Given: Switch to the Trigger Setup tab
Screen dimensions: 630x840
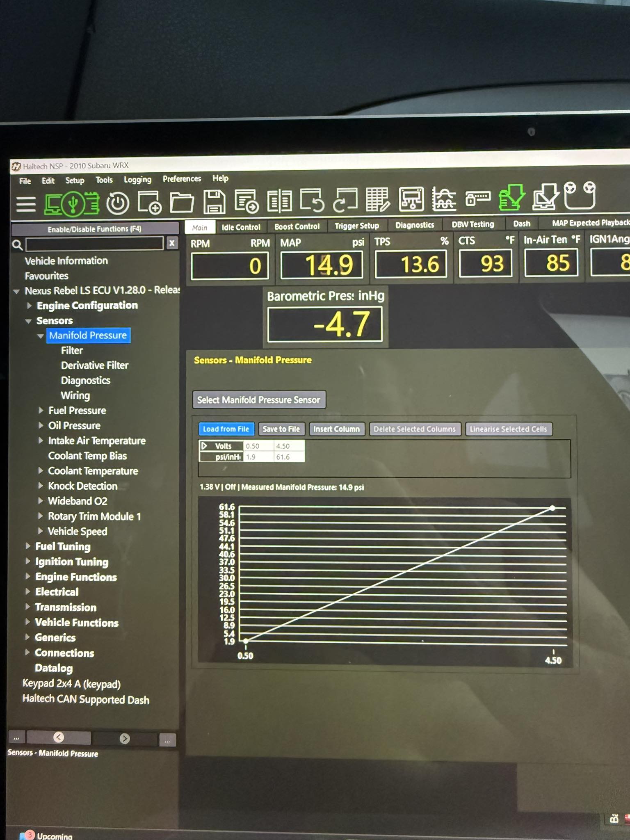Looking at the screenshot, I should 357,226.
